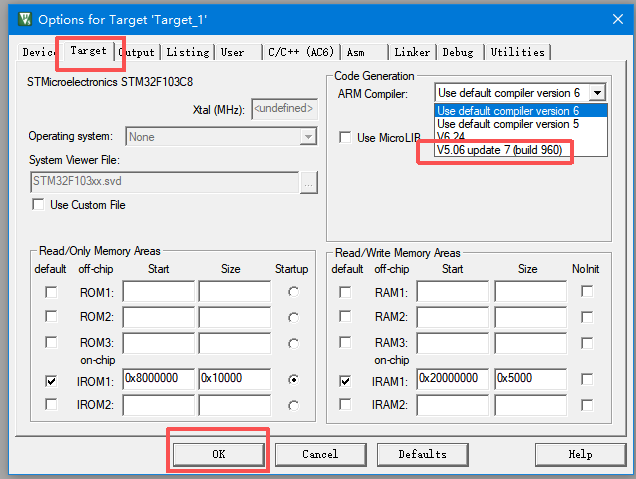Click the RAM1 Start field
The image size is (636, 479).
coord(453,291)
